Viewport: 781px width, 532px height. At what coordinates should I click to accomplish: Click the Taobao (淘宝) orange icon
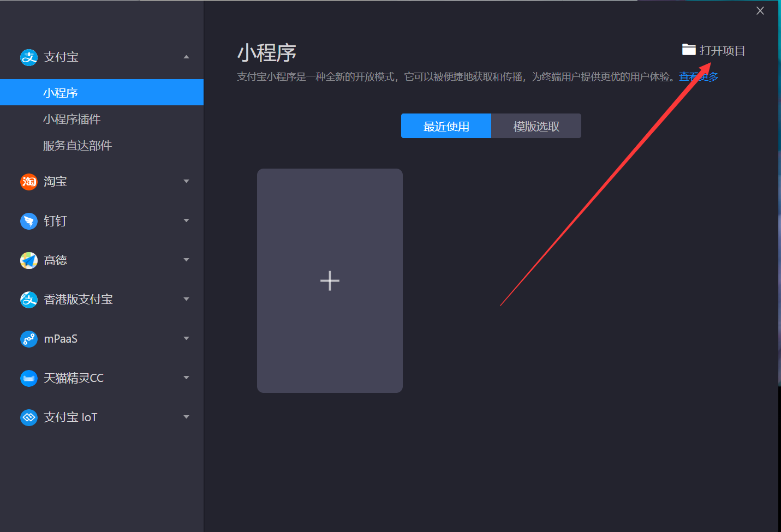(x=29, y=182)
